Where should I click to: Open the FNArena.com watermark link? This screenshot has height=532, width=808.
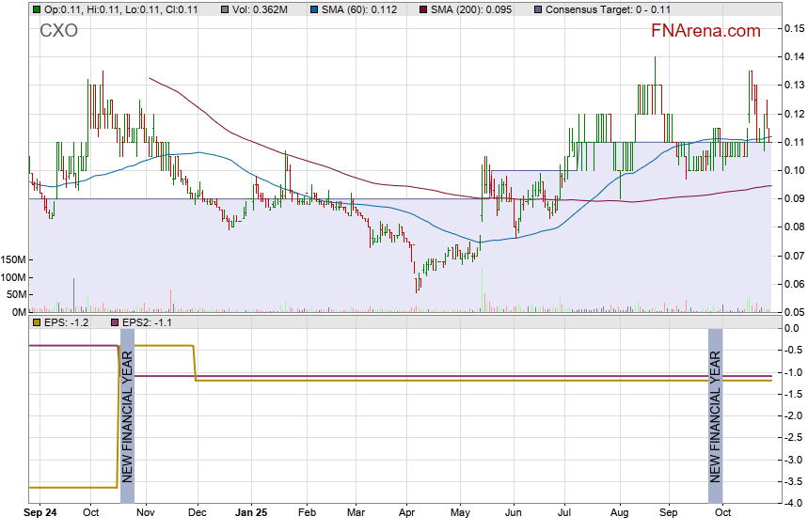[x=705, y=31]
